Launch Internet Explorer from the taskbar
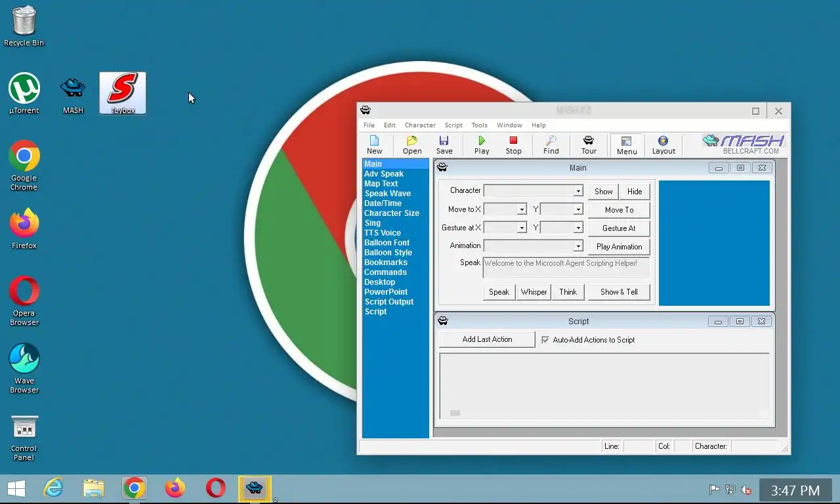Screen dimensions: 840x504 (53, 488)
